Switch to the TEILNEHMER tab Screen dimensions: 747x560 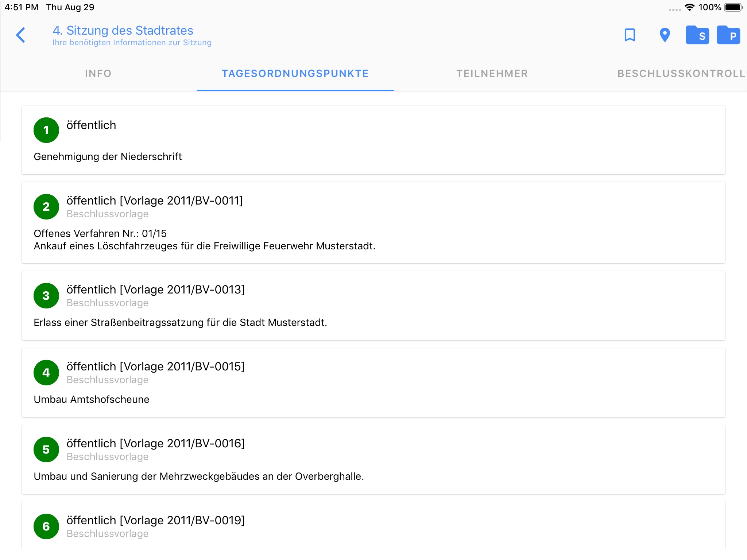tap(492, 74)
